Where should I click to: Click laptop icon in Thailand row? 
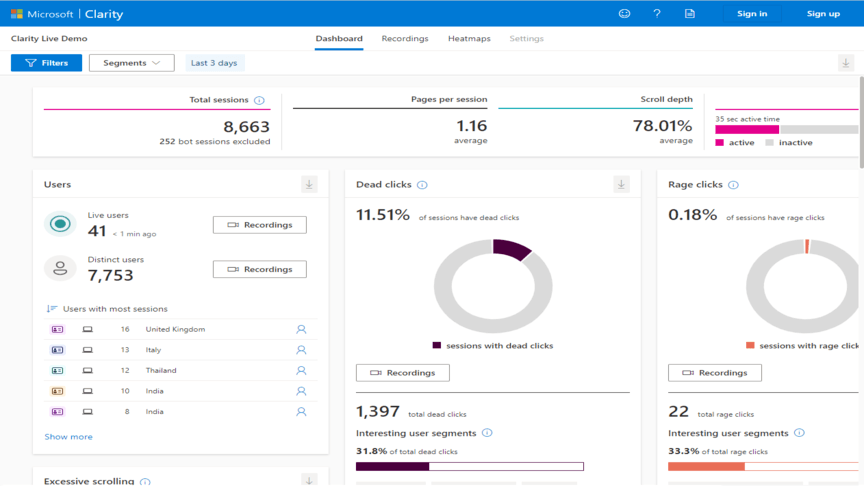click(x=88, y=371)
